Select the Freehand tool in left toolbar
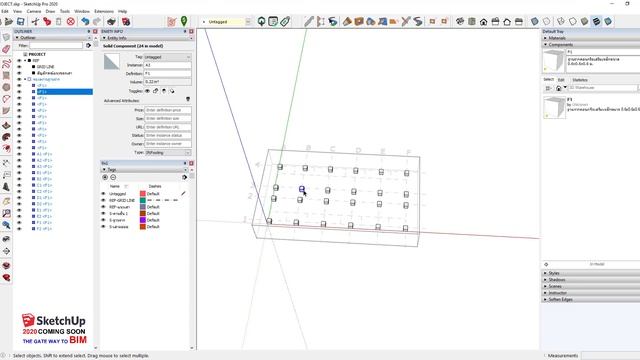The image size is (640, 360). click(6, 64)
